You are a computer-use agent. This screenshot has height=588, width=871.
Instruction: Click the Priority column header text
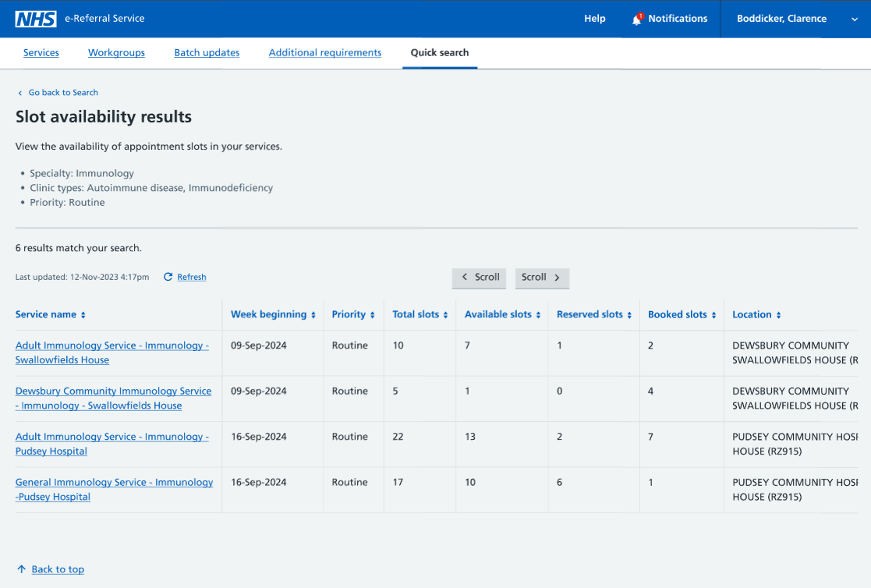349,314
